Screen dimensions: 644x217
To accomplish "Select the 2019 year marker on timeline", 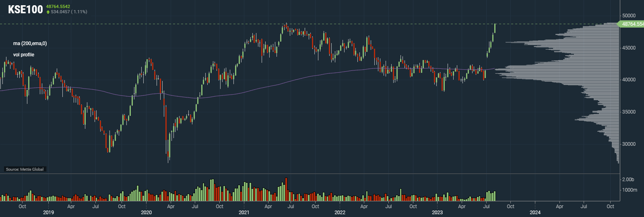I will pos(48,213).
